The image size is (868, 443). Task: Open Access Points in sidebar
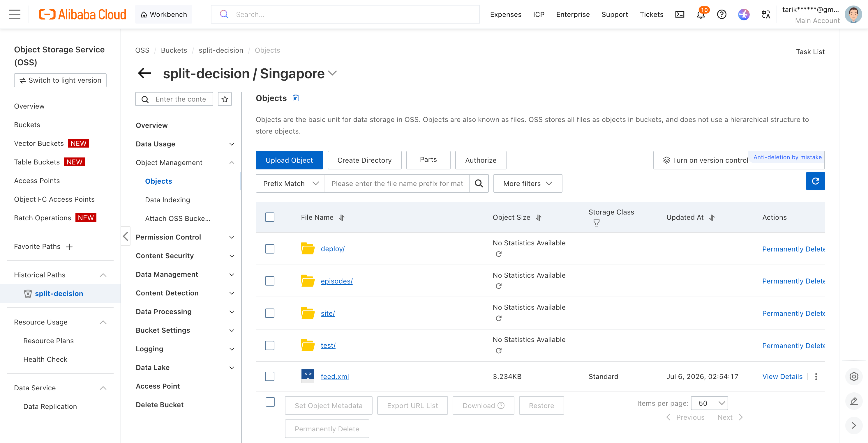(x=37, y=180)
